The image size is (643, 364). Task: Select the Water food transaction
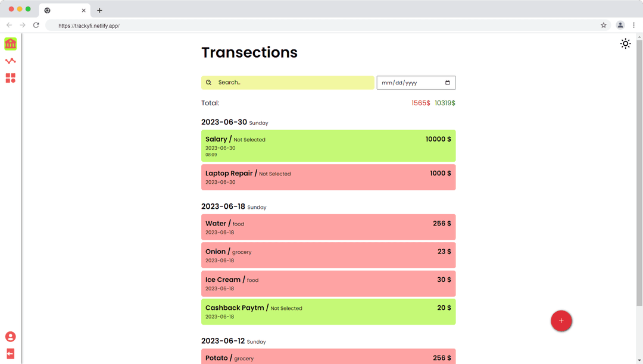328,227
